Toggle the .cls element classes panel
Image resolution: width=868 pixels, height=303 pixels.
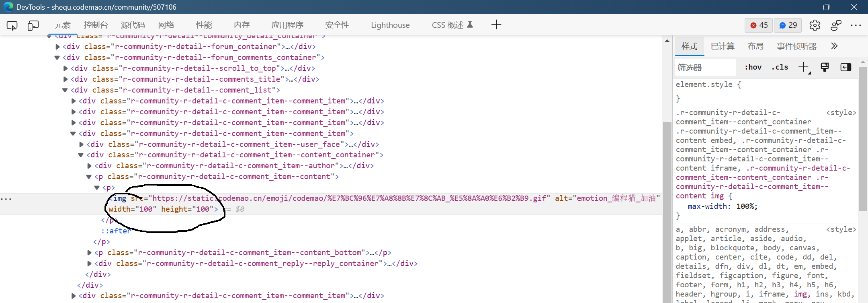pos(780,67)
